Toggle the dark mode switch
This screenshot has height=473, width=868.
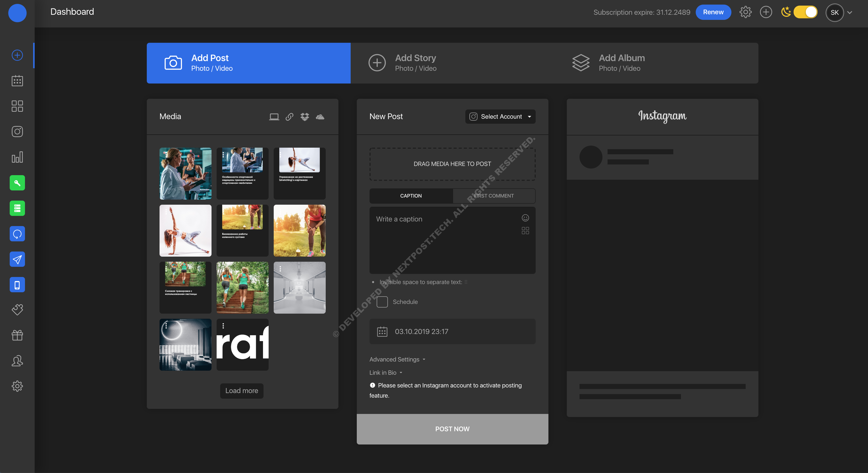(x=805, y=12)
